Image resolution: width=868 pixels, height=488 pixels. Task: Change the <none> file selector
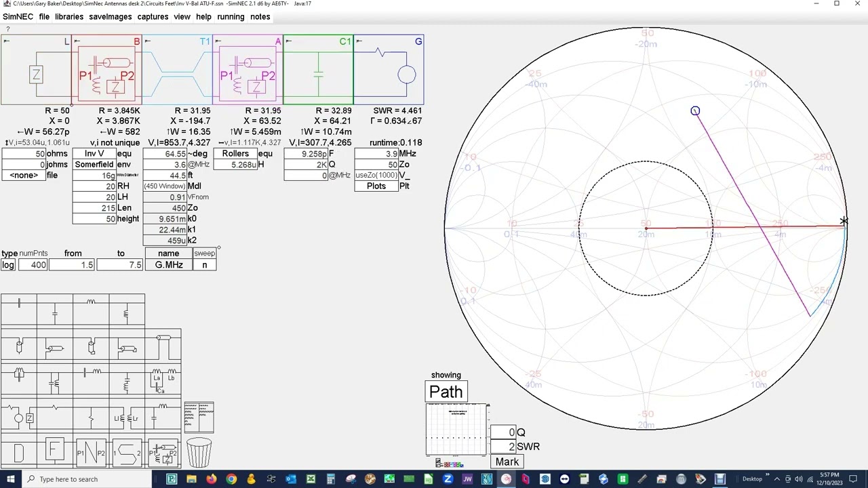coord(24,176)
